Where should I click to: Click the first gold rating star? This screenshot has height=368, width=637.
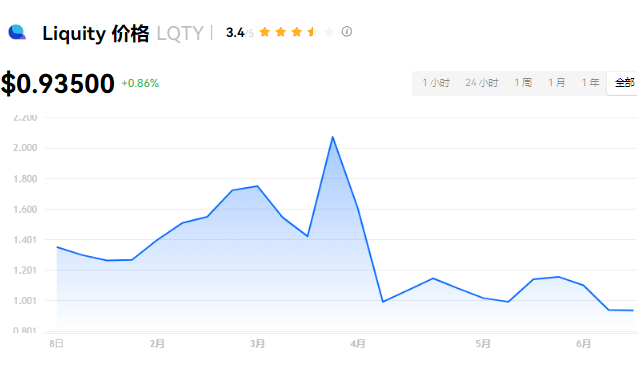click(264, 32)
